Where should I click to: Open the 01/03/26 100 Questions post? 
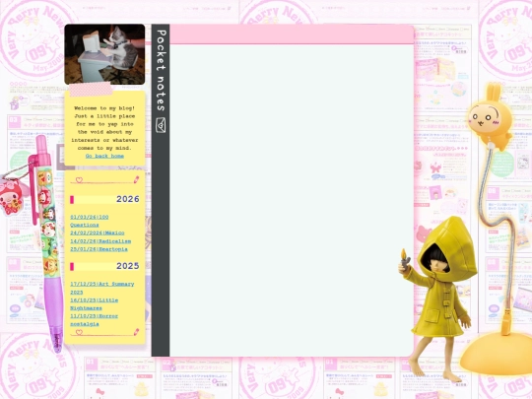[x=90, y=221]
